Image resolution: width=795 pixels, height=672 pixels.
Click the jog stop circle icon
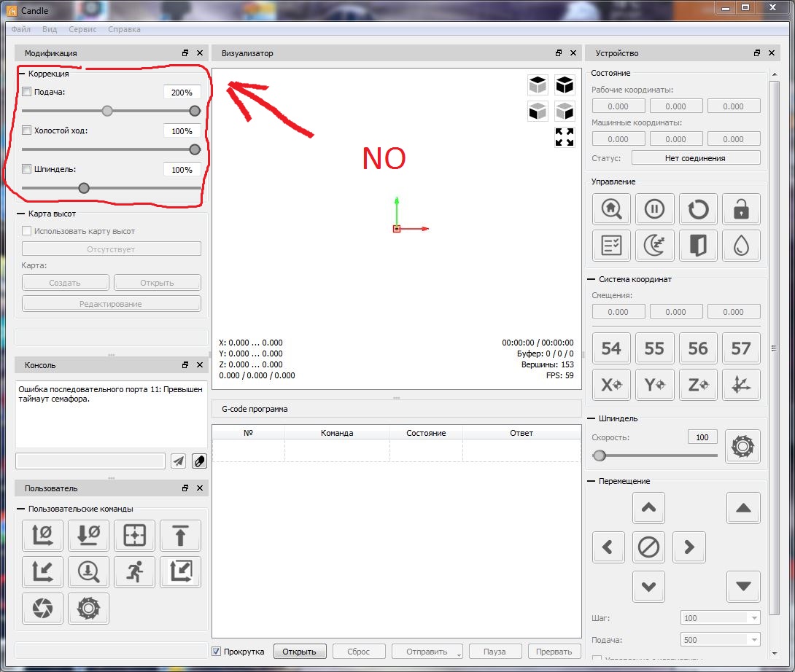648,546
